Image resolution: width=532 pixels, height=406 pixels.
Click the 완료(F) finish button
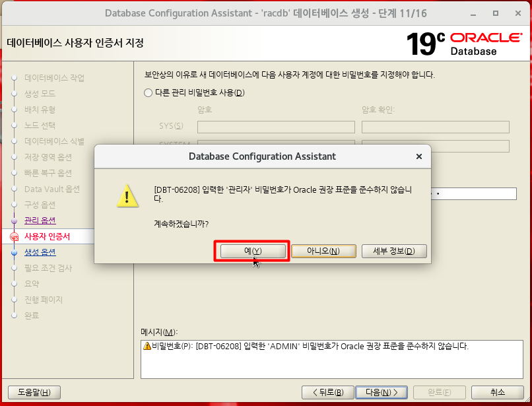(x=440, y=392)
